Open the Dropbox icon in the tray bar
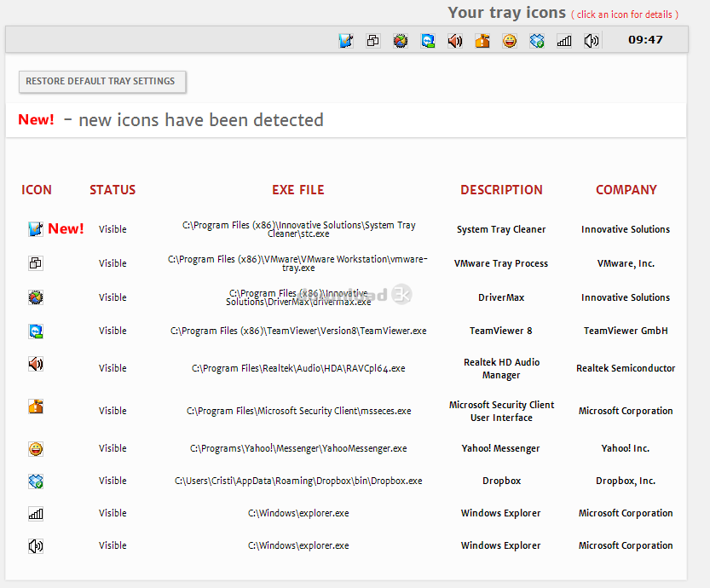The image size is (710, 588). point(537,41)
